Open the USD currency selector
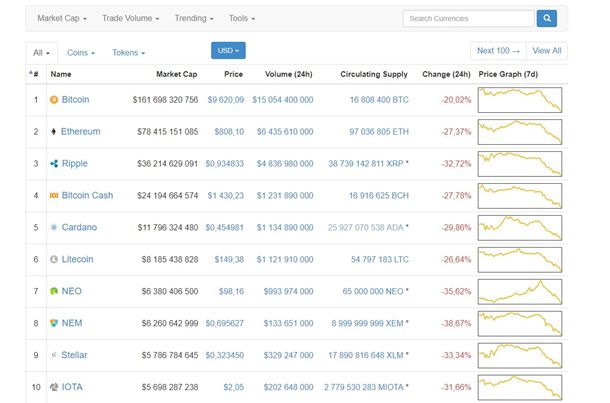610x403 pixels. pyautogui.click(x=228, y=51)
